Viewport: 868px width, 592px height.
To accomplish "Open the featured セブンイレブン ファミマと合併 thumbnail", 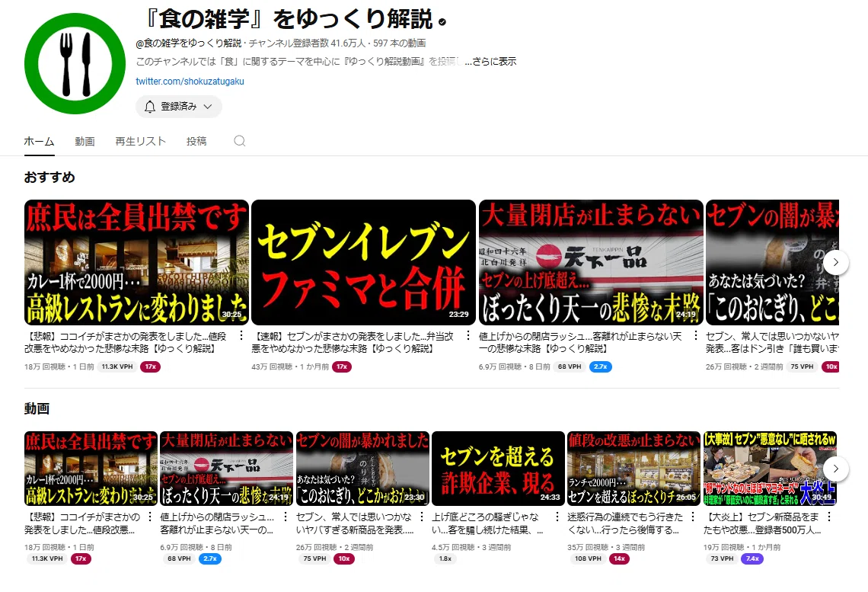I will (x=364, y=263).
